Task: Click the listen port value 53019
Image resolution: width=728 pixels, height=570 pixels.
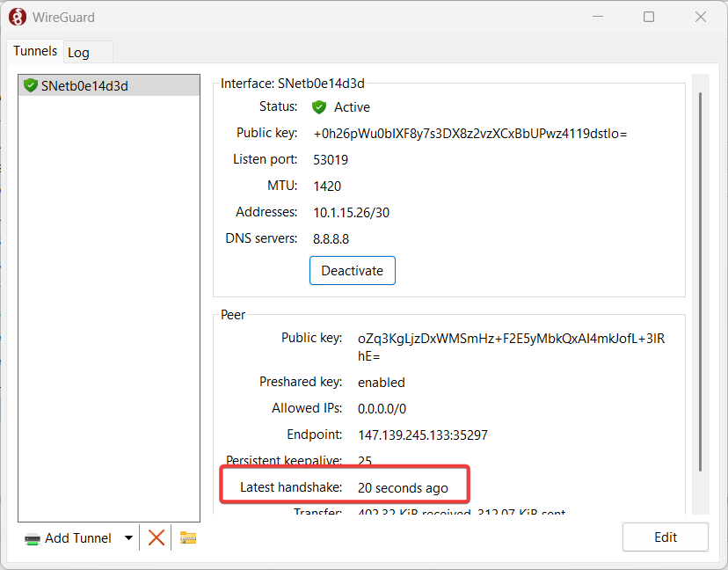Action: point(330,160)
